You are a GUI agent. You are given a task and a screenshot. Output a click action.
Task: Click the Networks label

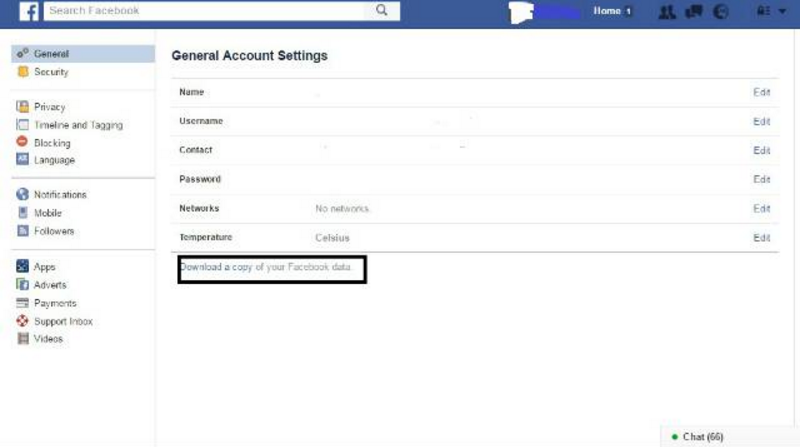[199, 208]
